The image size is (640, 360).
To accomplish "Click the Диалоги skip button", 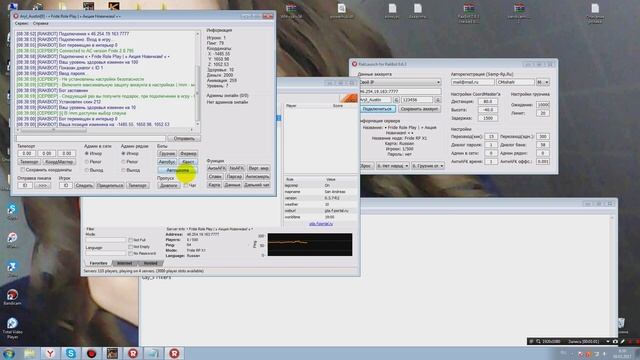I will [169, 185].
